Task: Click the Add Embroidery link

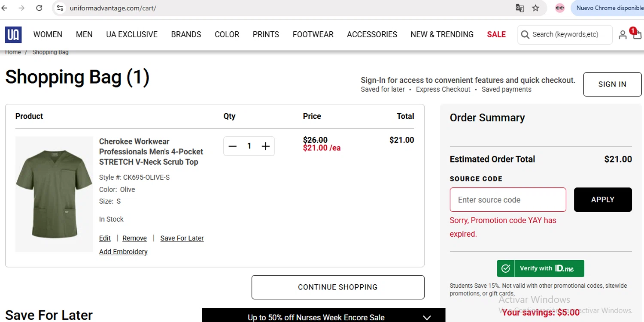Action: [x=123, y=252]
